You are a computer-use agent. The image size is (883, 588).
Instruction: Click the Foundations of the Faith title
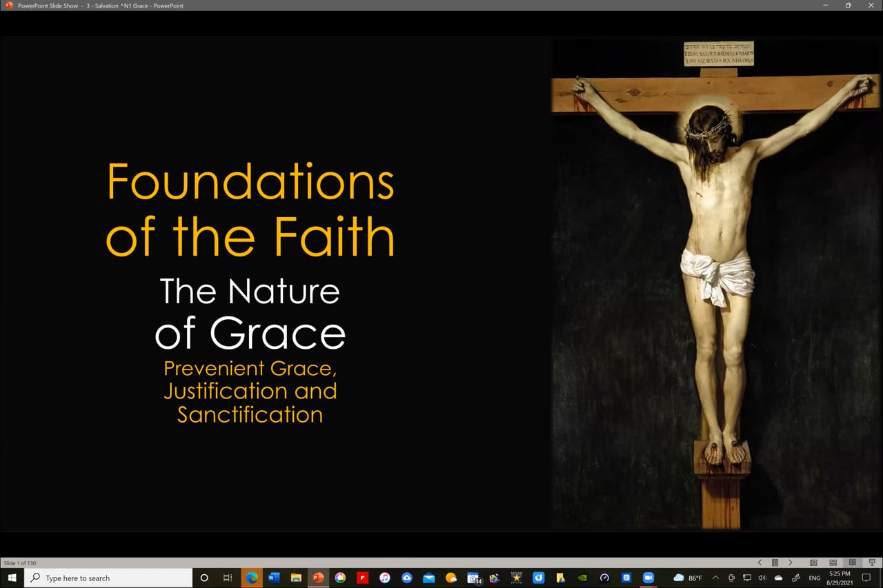[x=250, y=209]
